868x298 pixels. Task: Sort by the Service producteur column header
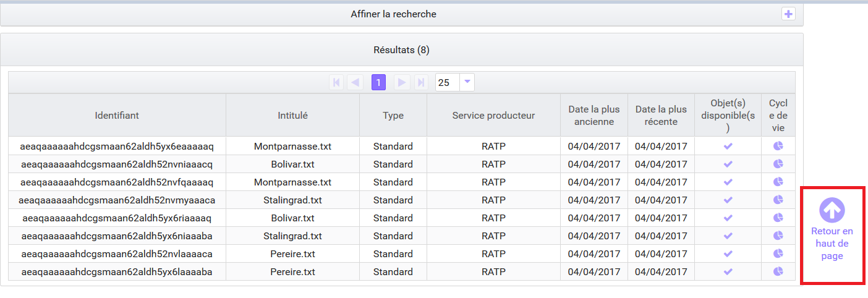point(493,115)
